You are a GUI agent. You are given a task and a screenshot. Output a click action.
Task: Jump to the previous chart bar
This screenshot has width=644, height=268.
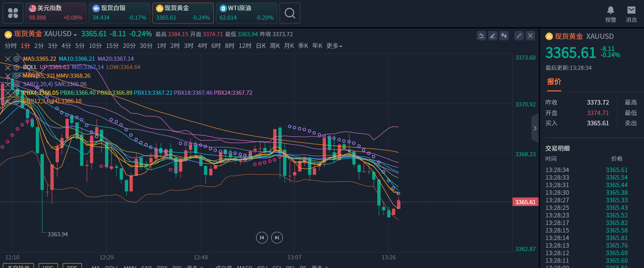[x=262, y=237]
